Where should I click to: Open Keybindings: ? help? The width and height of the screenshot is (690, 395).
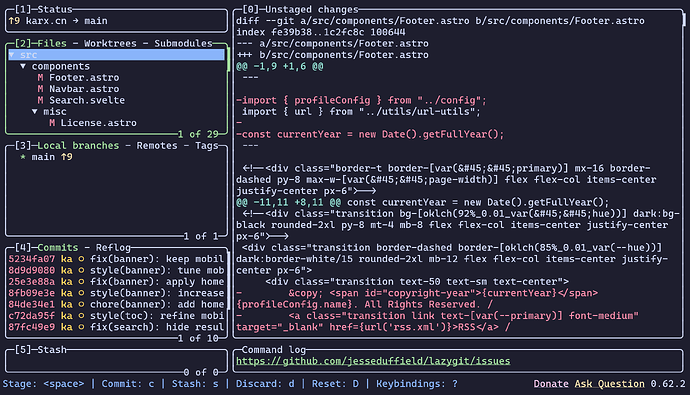[417, 384]
